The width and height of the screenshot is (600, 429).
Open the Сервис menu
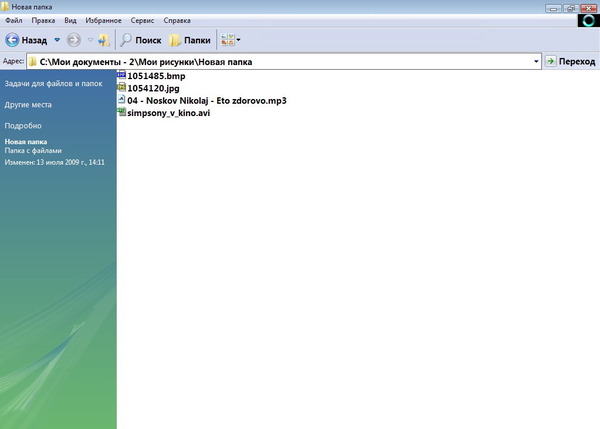(x=142, y=21)
